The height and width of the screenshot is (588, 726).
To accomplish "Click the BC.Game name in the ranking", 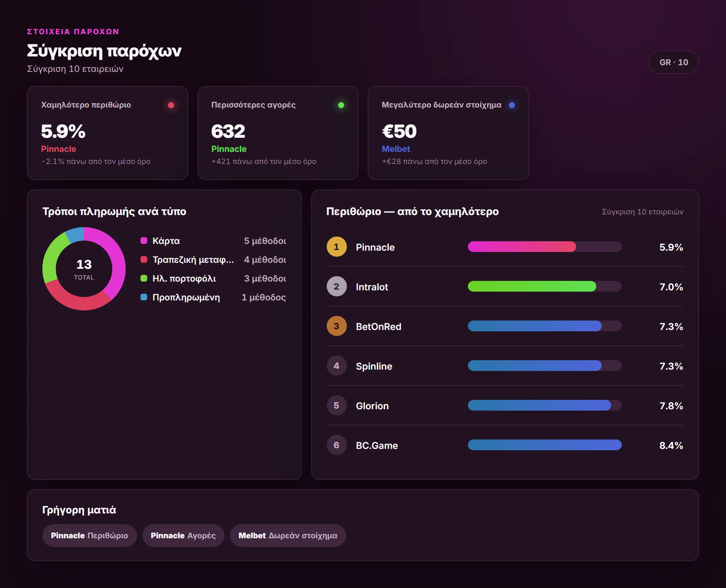I will tap(377, 446).
